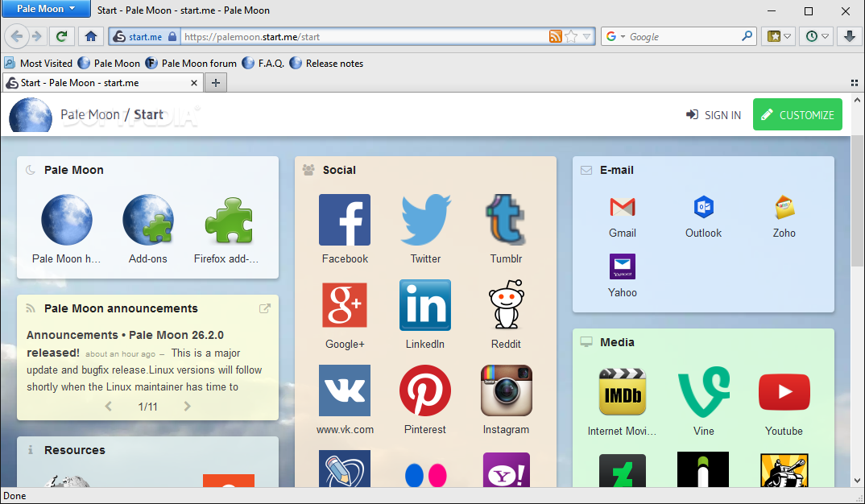Screen dimensions: 865x504
Task: Open the Add-ons globe icon
Action: coord(148,220)
